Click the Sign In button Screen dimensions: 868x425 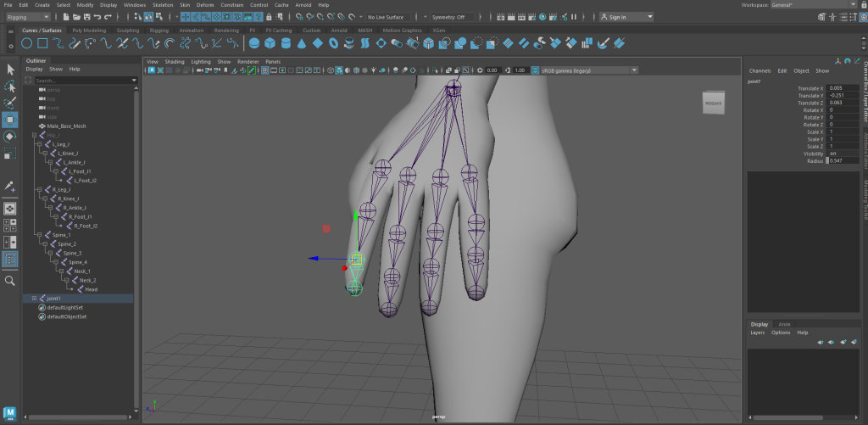626,17
